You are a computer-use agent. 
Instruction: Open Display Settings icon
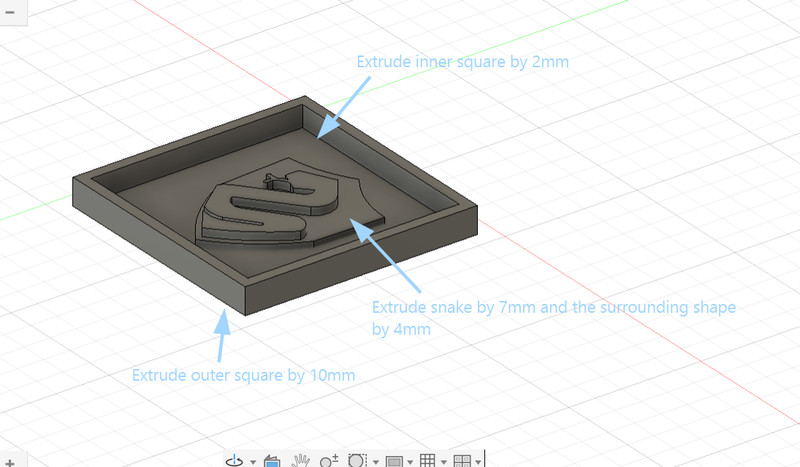[394, 461]
